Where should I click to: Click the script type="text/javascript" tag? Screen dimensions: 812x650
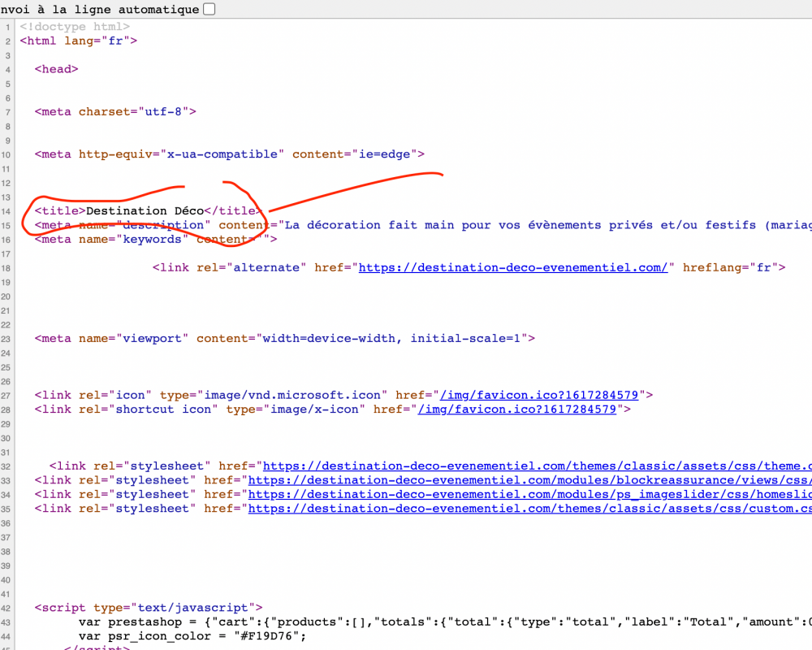click(149, 608)
